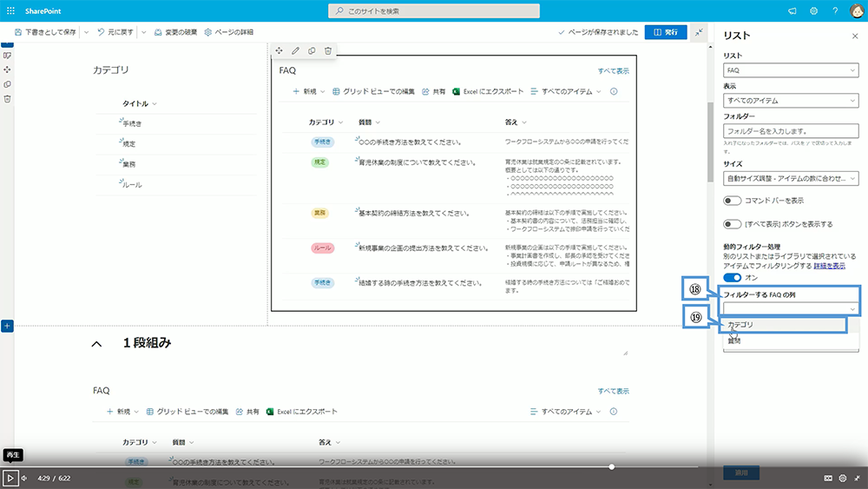This screenshot has width=868, height=489.
Task: Click upper FAQ カテゴリ column header
Action: [325, 122]
